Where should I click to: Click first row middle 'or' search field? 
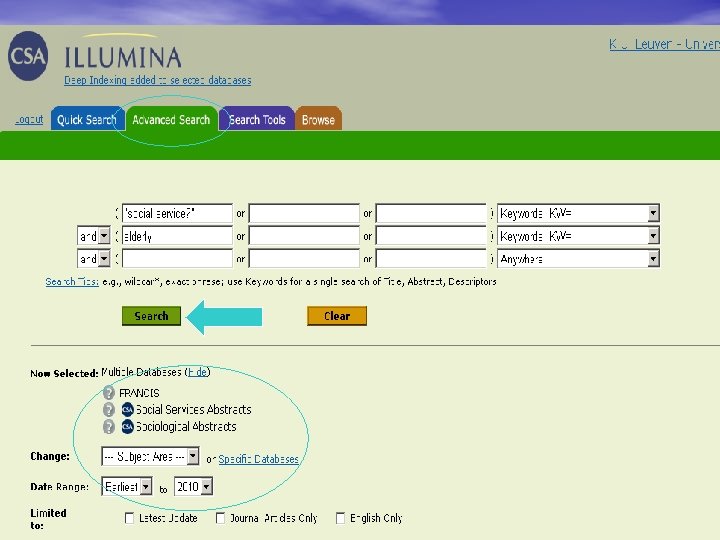click(304, 213)
